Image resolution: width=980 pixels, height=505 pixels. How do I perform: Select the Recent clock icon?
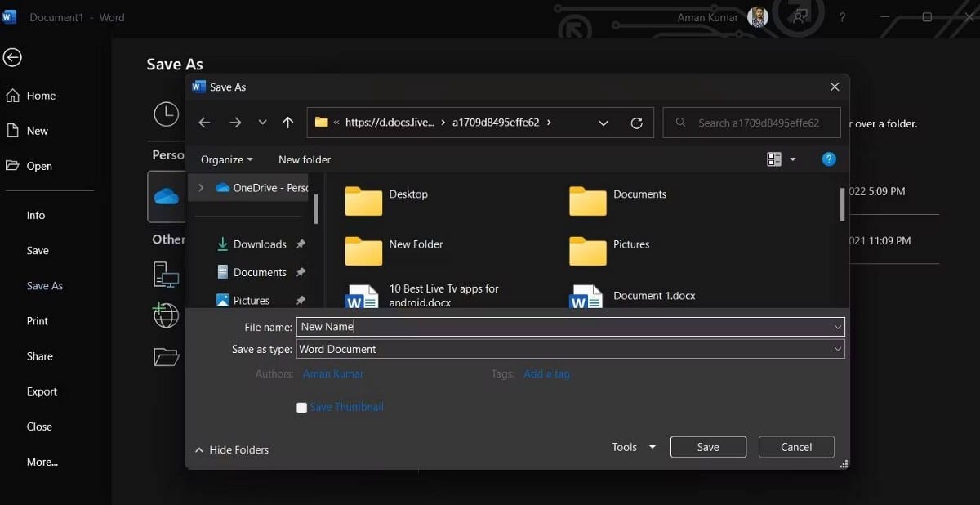[x=166, y=114]
